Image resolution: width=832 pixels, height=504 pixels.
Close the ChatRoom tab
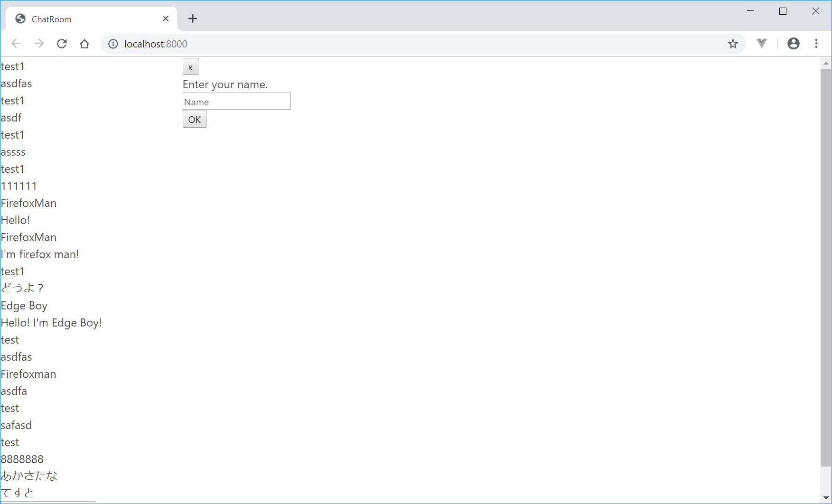[166, 19]
